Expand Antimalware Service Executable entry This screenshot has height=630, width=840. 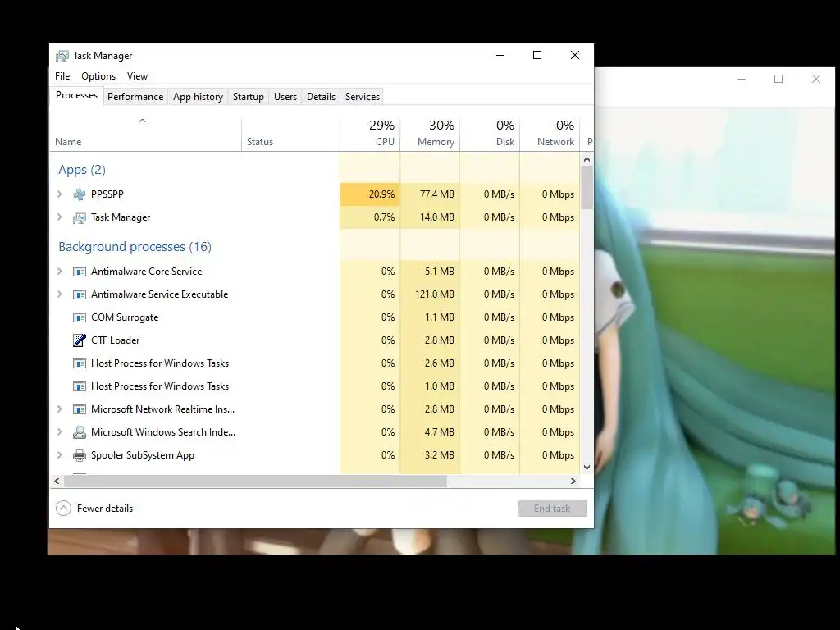tap(59, 294)
